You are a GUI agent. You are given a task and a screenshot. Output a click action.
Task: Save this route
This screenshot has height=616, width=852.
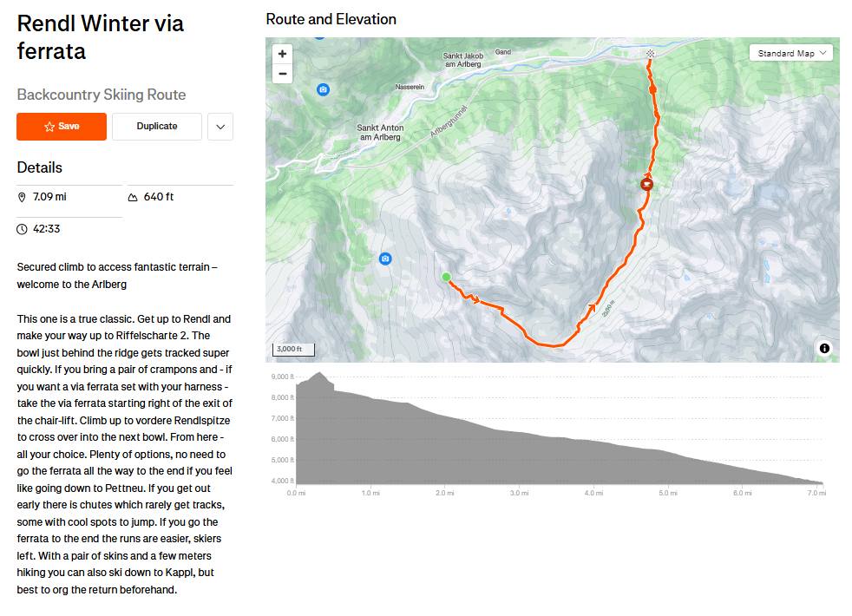[x=62, y=127]
